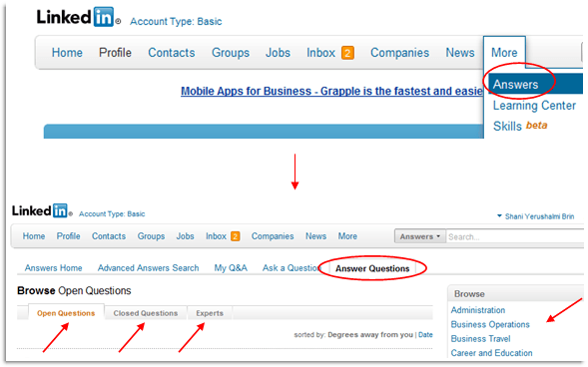
Task: Switch to the Experts tab
Action: [210, 313]
